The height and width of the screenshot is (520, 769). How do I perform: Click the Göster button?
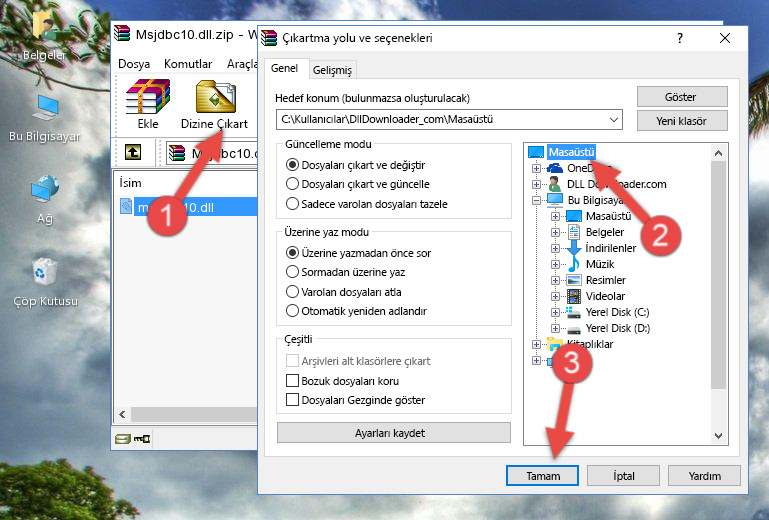682,97
